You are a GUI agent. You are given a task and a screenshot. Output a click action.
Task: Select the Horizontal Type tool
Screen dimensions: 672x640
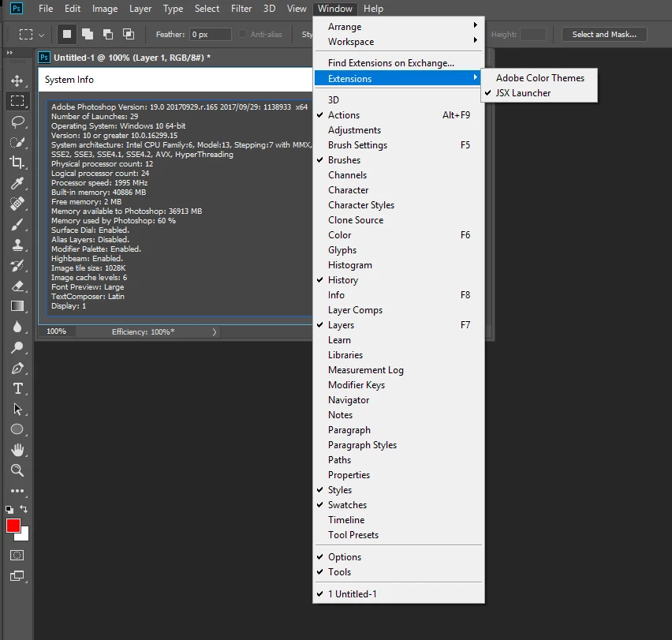point(17,388)
